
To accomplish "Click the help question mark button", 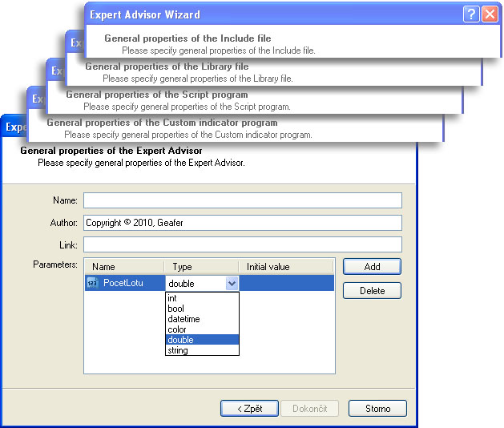I will 471,14.
